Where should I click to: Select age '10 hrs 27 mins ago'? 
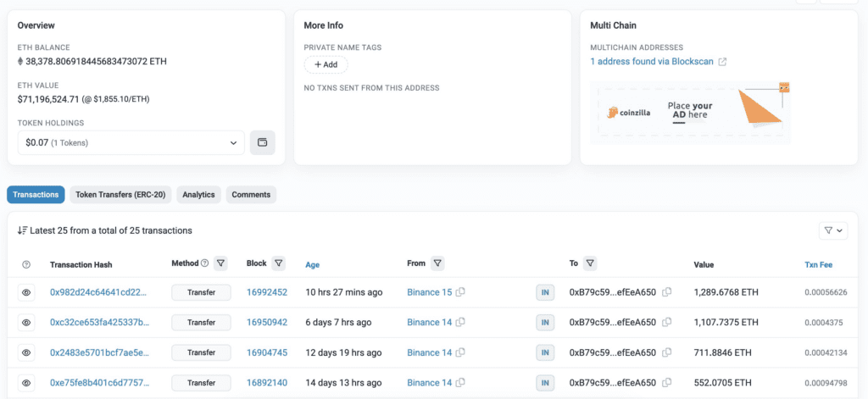[x=344, y=292]
